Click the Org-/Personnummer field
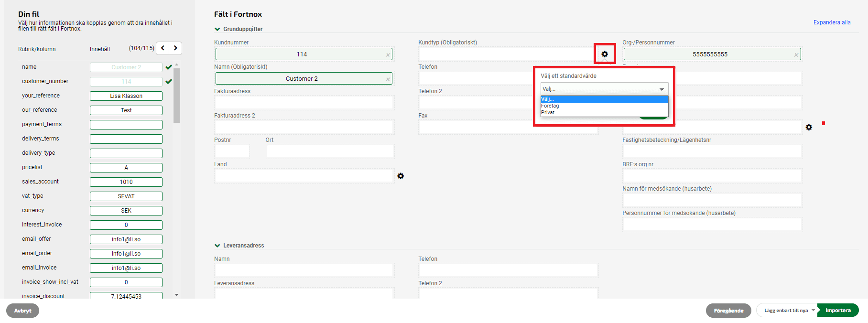The width and height of the screenshot is (868, 323). pyautogui.click(x=712, y=54)
